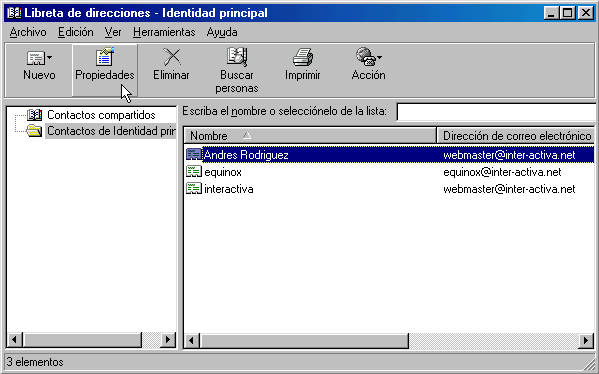Click the email address in the interactiva row
This screenshot has height=374, width=599.
pyautogui.click(x=509, y=189)
